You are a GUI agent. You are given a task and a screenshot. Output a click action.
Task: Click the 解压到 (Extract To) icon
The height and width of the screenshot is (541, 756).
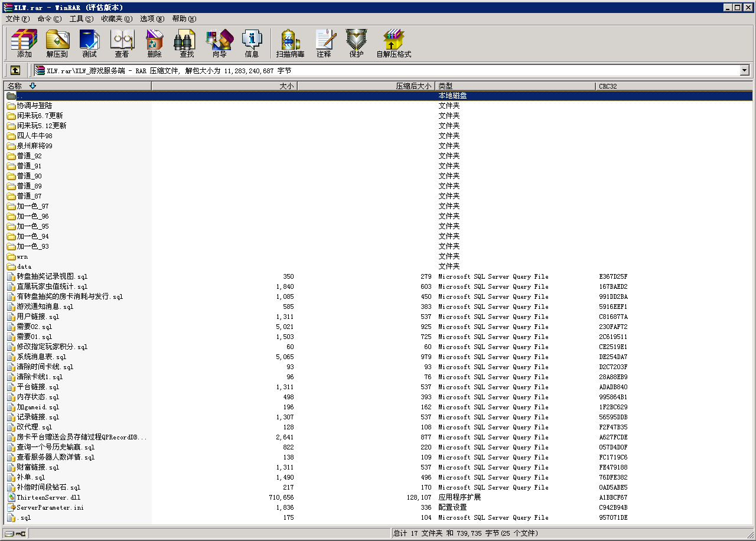tap(57, 44)
